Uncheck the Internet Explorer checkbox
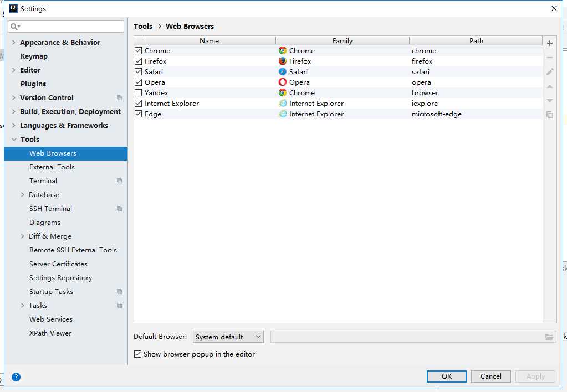Image resolution: width=567 pixels, height=392 pixels. click(138, 104)
